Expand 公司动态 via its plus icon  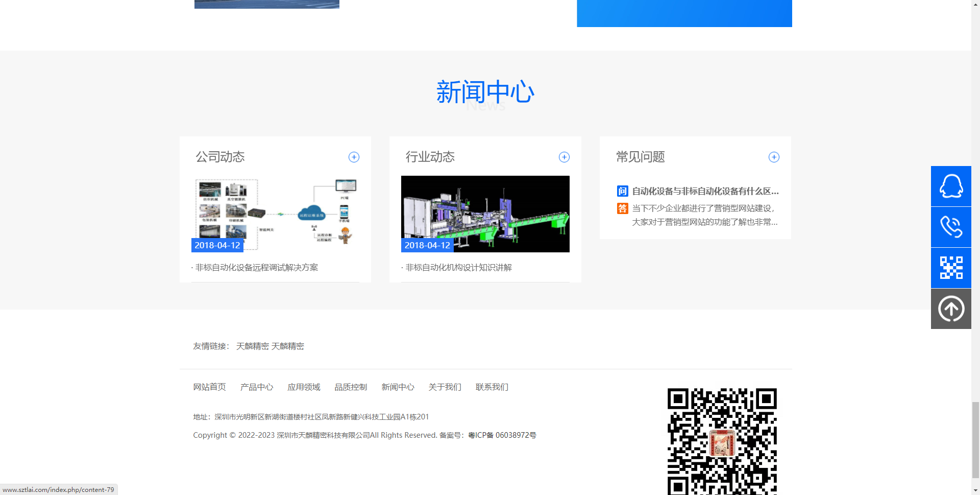(x=354, y=157)
